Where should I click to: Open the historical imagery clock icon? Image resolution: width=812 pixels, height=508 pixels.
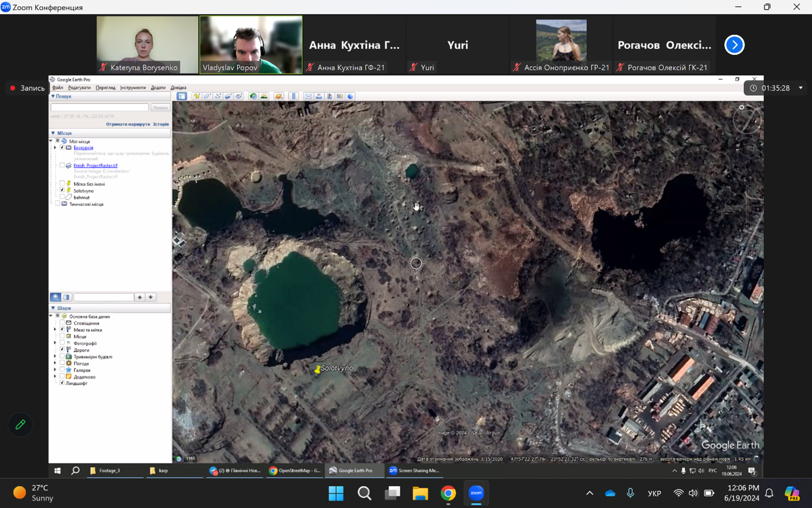pos(253,96)
